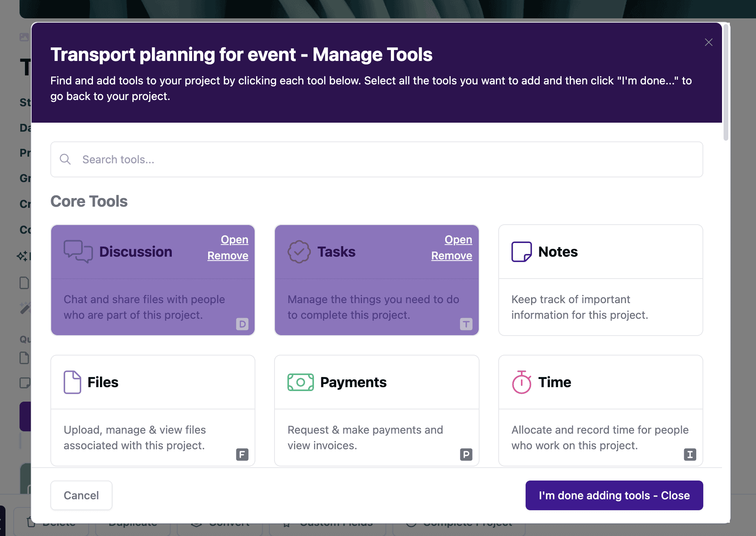Open the Discussion tool link
Viewport: 756px width, 536px height.
coord(234,239)
